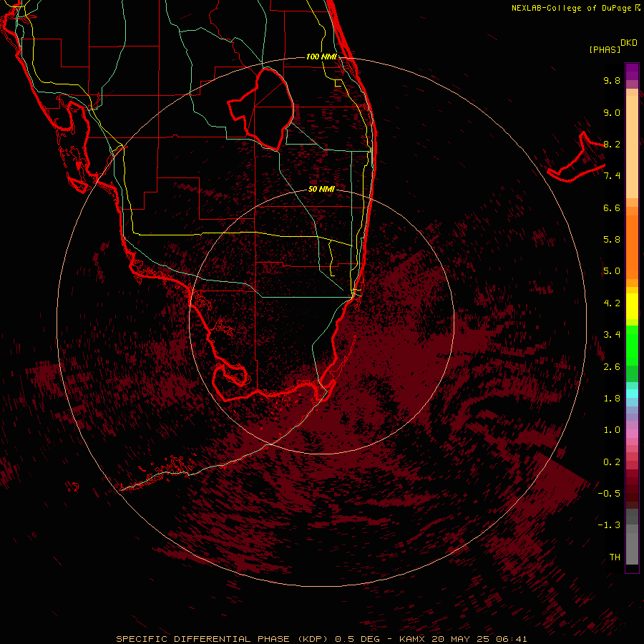Click the -0.5 color scale value
644x644 pixels.
(x=609, y=494)
